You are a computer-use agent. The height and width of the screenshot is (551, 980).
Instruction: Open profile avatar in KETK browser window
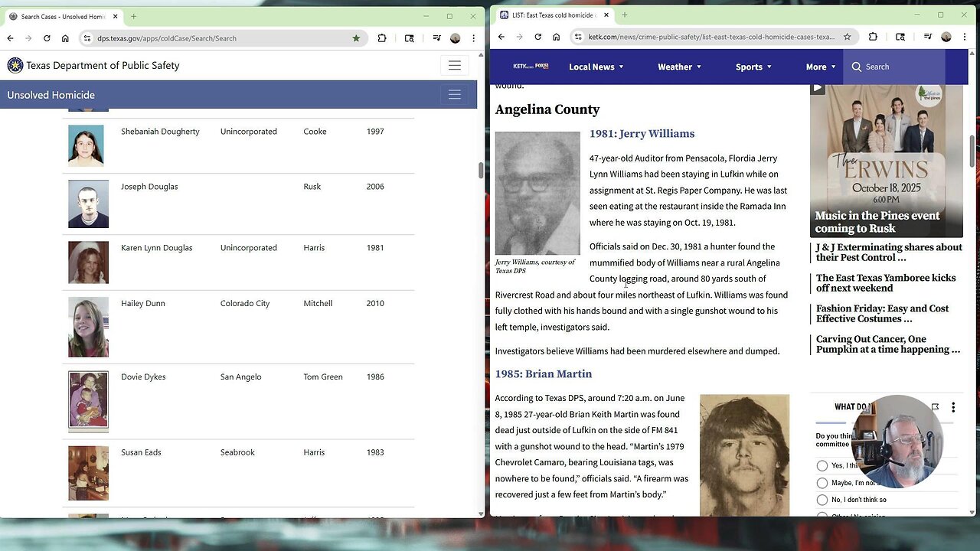tap(946, 37)
